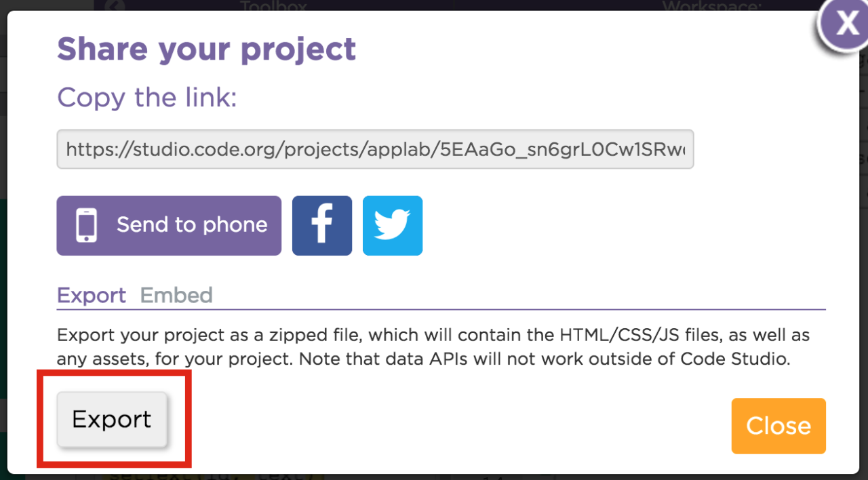The height and width of the screenshot is (480, 868).
Task: Open the Embed tab
Action: pyautogui.click(x=176, y=296)
